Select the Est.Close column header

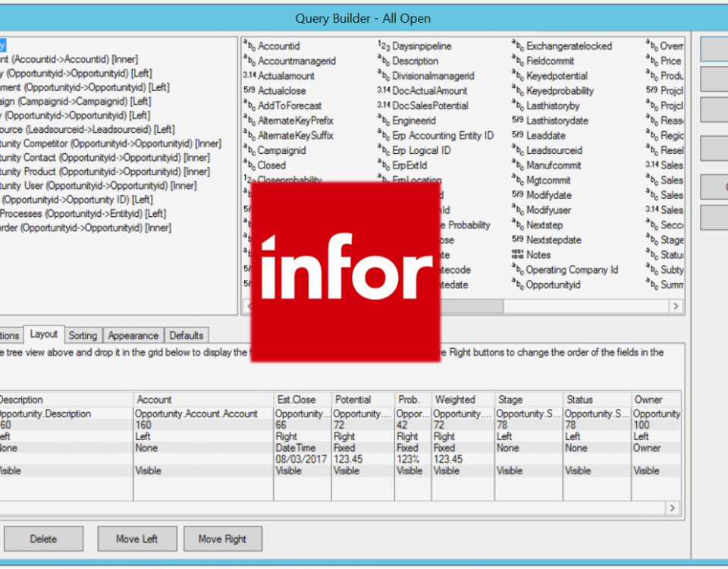point(303,400)
